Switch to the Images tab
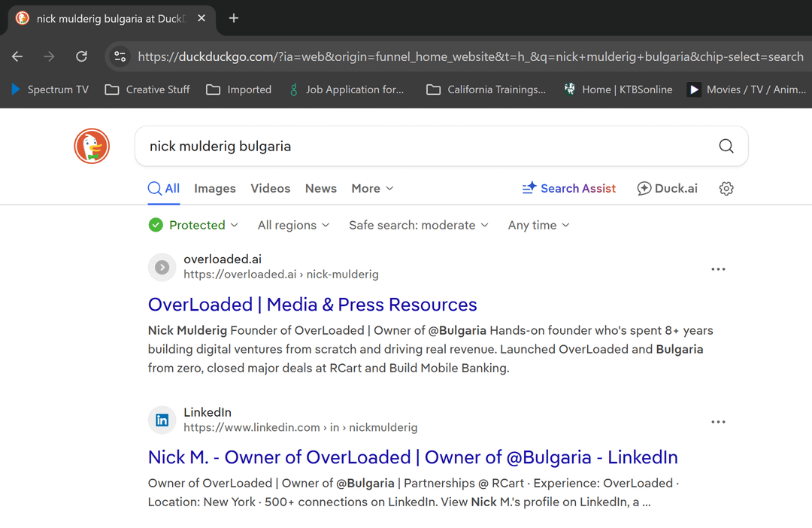 [x=215, y=189]
